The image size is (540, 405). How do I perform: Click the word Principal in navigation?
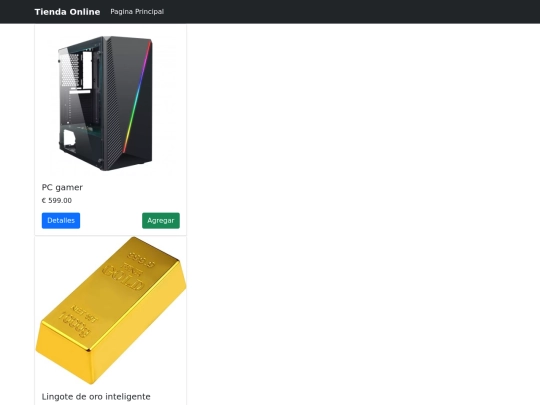point(149,12)
